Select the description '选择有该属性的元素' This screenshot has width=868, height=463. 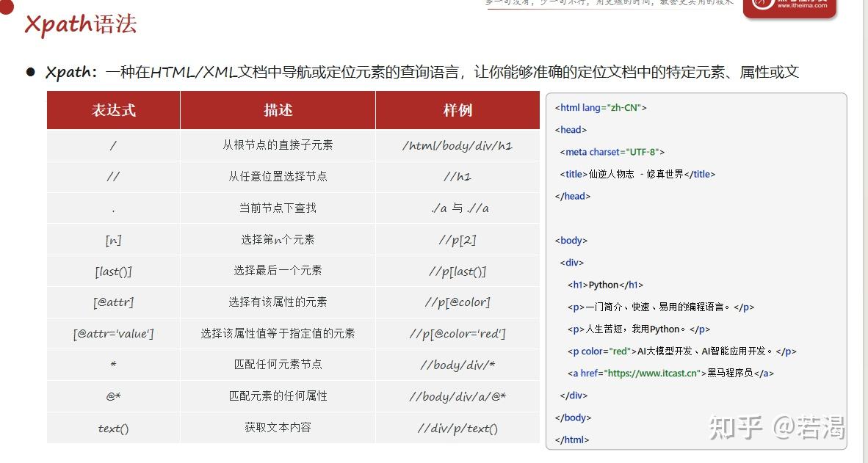(x=278, y=302)
